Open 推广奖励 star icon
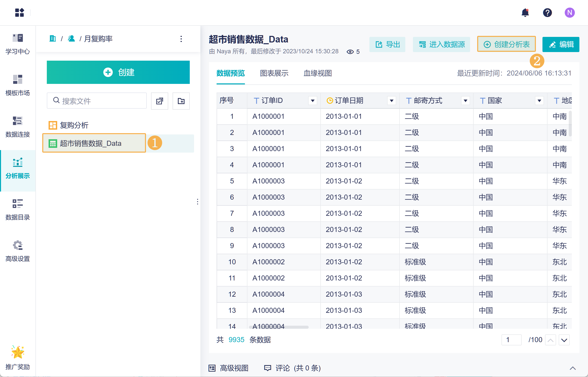588x377 pixels. [18, 352]
